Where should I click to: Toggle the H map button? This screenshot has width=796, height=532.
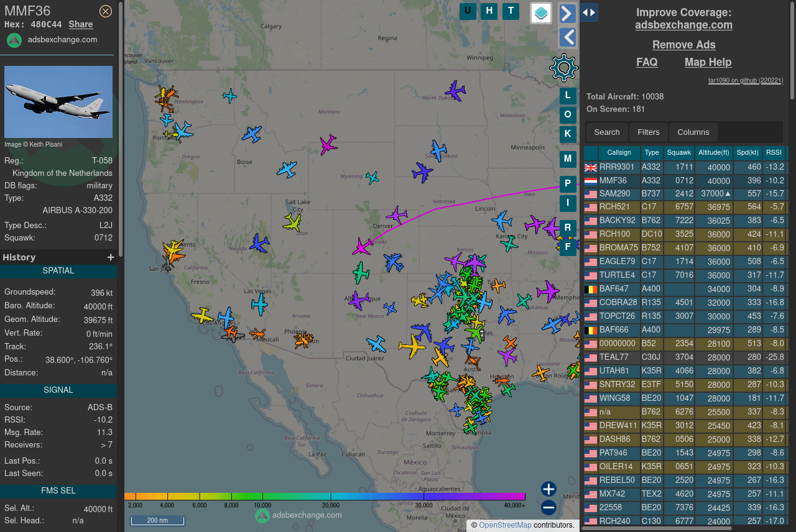click(489, 11)
